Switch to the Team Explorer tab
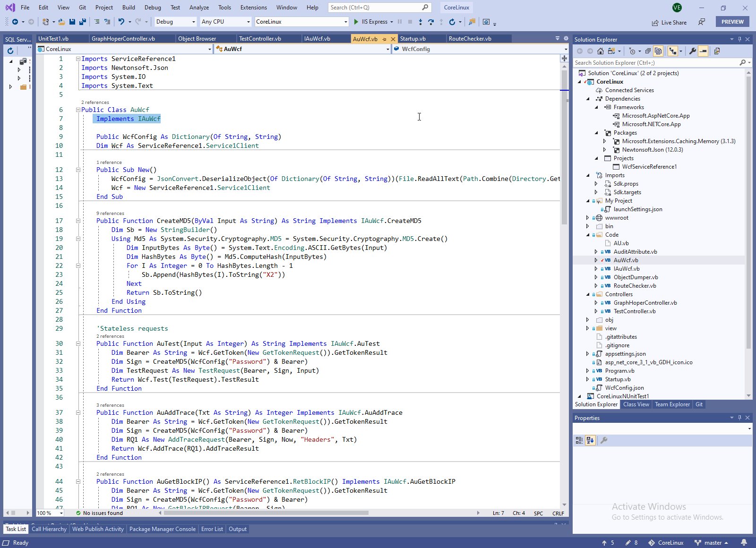 pos(672,404)
